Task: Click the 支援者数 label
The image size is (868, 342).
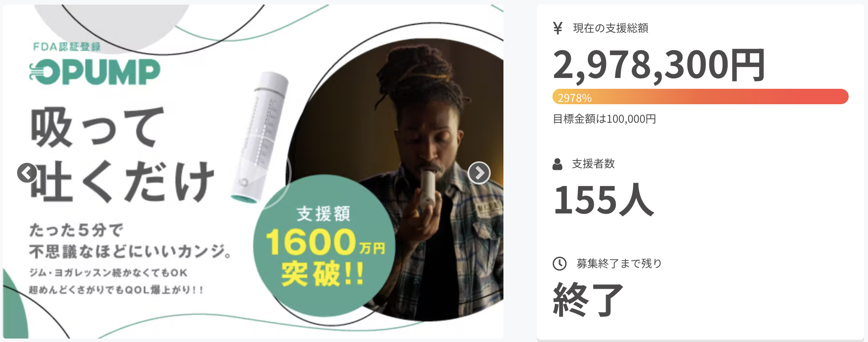Action: (x=593, y=164)
